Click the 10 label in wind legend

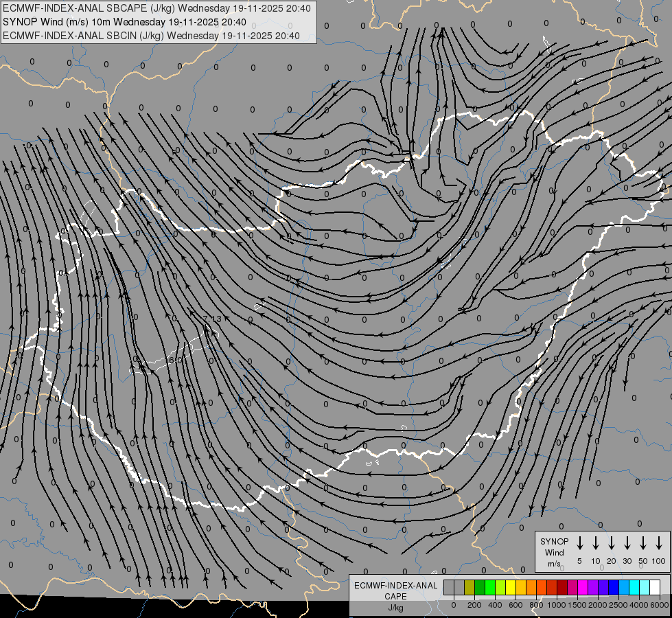click(596, 561)
